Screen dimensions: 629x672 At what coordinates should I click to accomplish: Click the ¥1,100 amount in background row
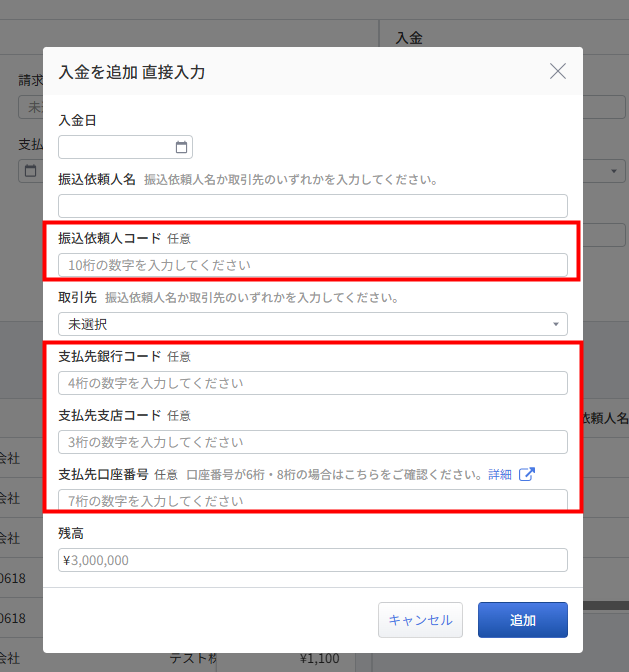pyautogui.click(x=319, y=658)
